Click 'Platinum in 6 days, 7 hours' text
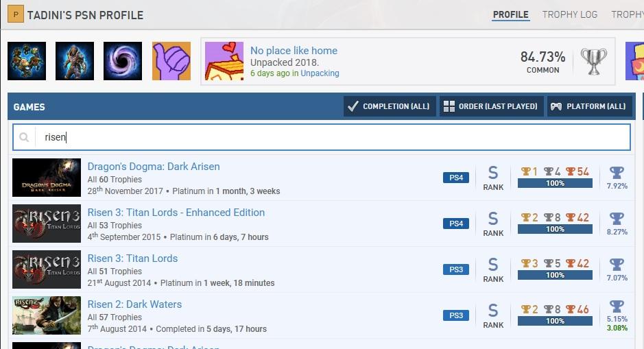 click(219, 237)
